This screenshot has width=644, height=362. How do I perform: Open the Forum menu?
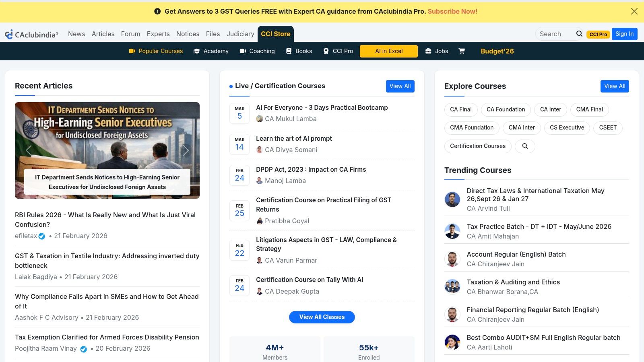130,34
